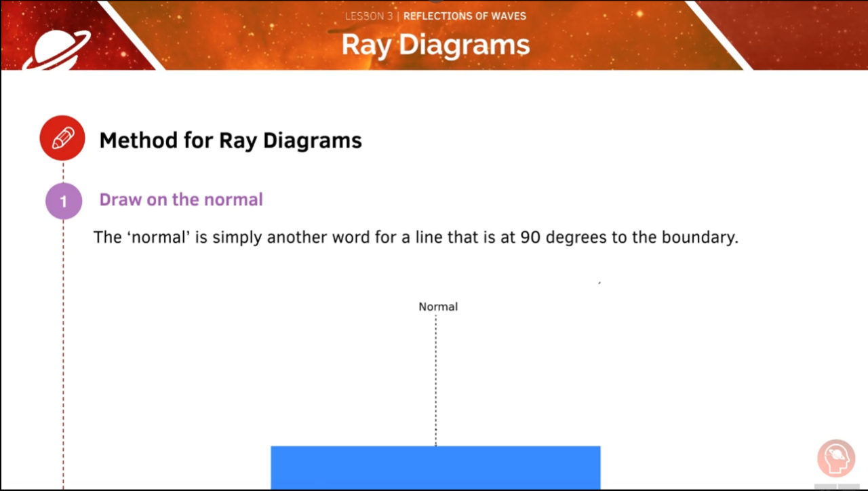
Task: Click the Draw on the normal heading
Action: point(180,199)
